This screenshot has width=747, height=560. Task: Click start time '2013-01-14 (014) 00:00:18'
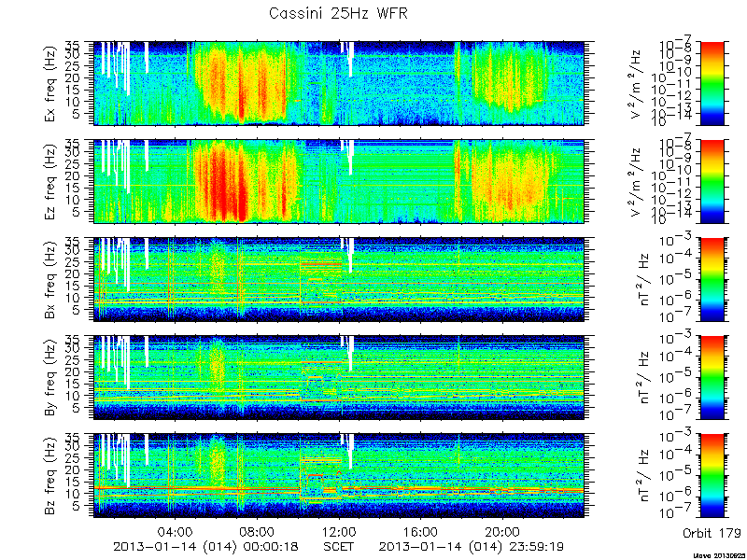pyautogui.click(x=205, y=546)
